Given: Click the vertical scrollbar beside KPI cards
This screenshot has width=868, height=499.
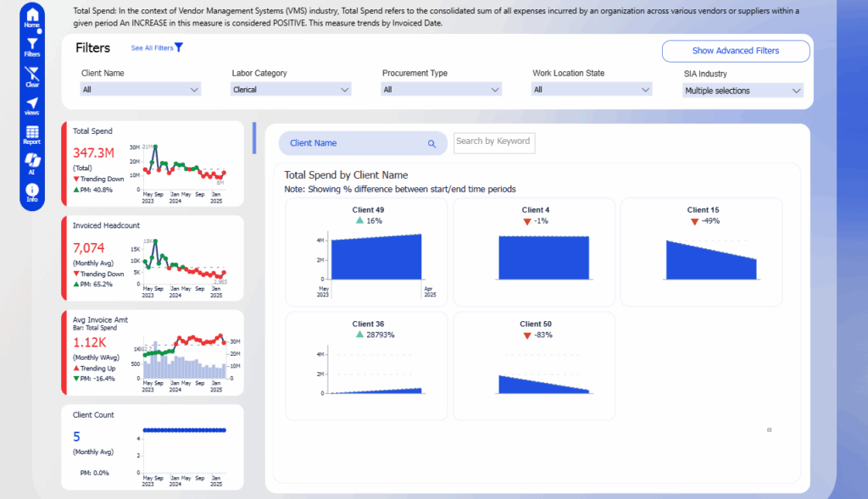Looking at the screenshot, I should click(x=253, y=138).
